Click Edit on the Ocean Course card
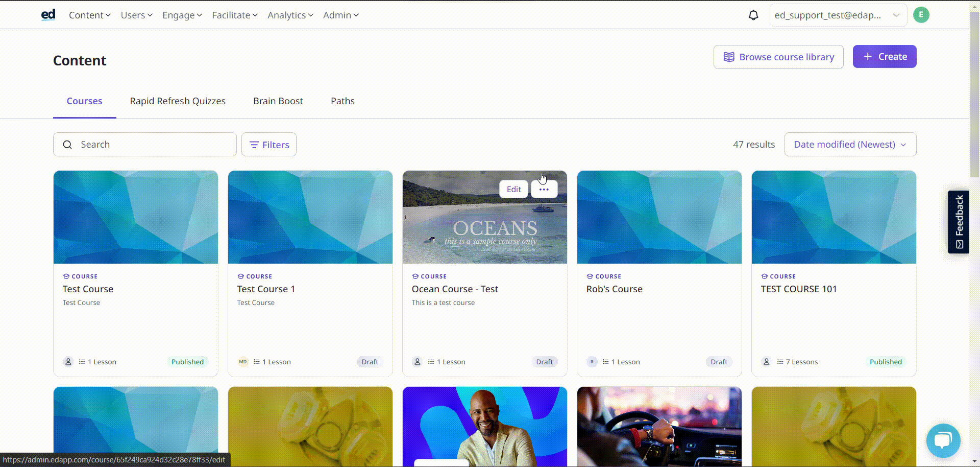980x467 pixels. (x=513, y=190)
